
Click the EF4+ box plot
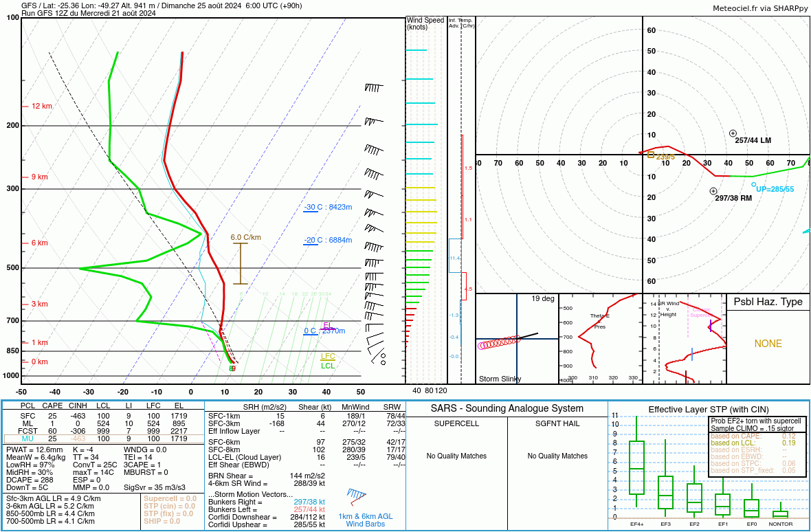636,463
